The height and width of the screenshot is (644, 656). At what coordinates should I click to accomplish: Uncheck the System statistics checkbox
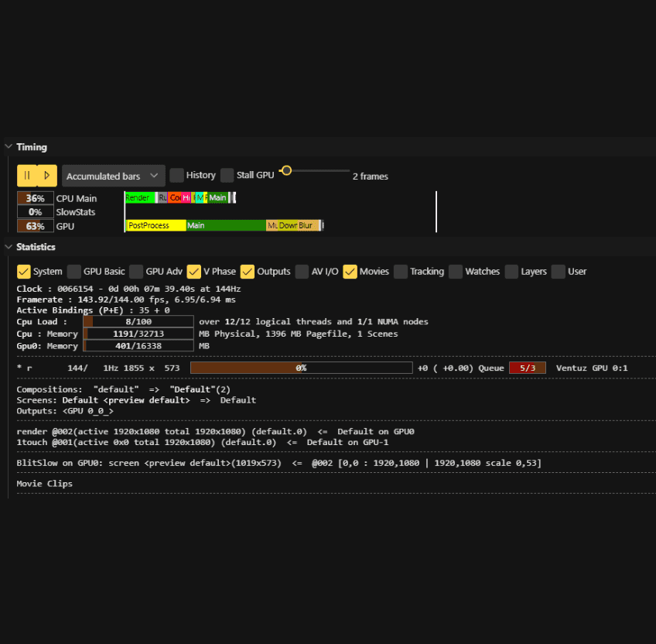[24, 272]
